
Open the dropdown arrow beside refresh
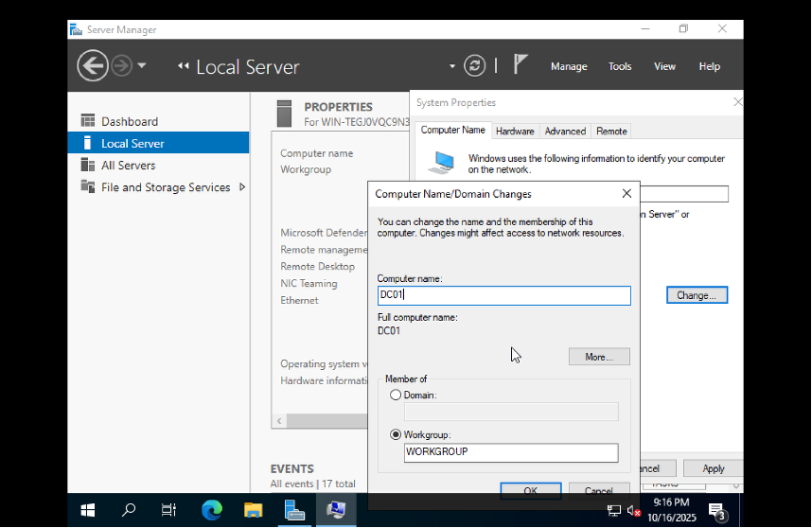[x=452, y=66]
